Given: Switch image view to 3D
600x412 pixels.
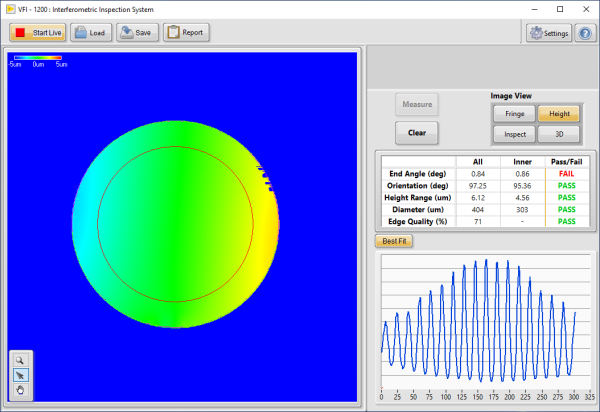Looking at the screenshot, I should coord(559,134).
